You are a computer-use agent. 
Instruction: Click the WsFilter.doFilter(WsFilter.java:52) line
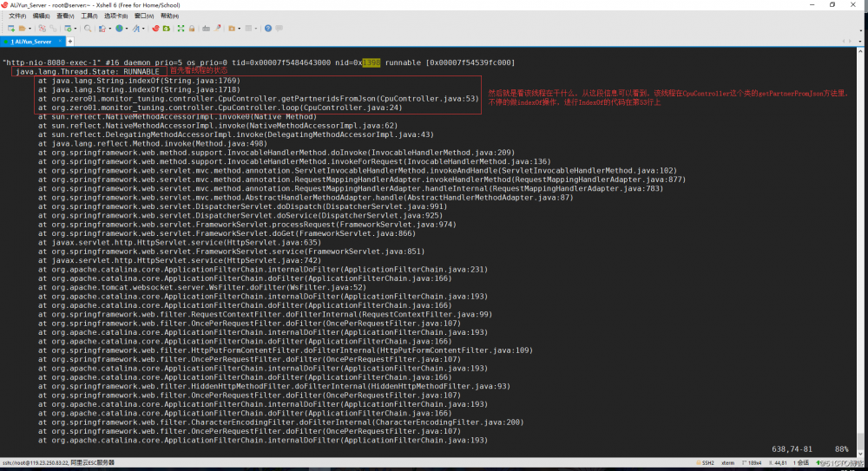[x=202, y=287]
